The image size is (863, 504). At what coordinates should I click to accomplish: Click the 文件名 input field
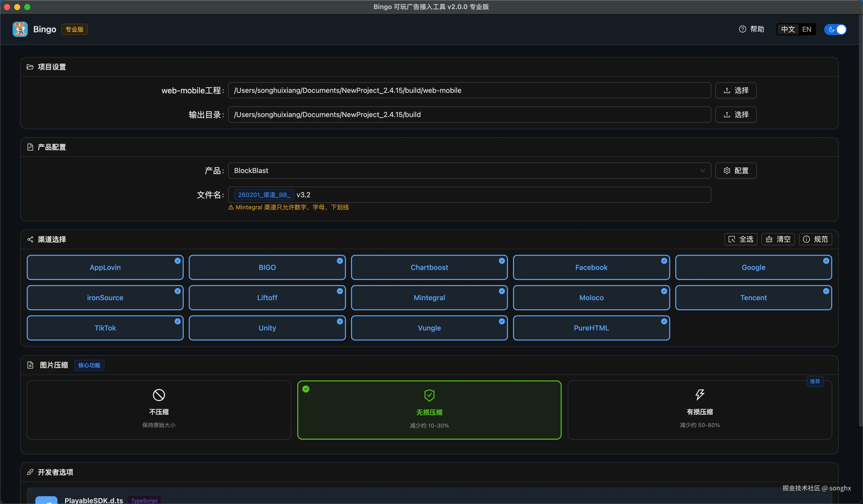click(x=470, y=195)
